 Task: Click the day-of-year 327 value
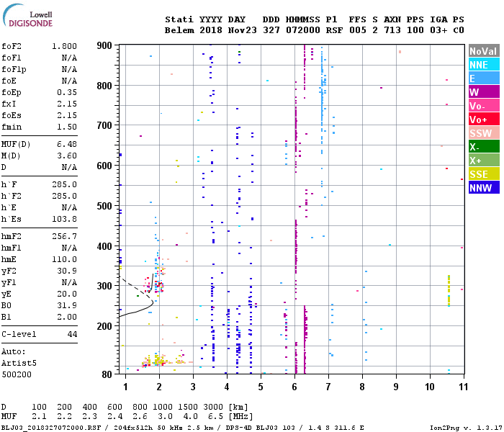(x=271, y=30)
